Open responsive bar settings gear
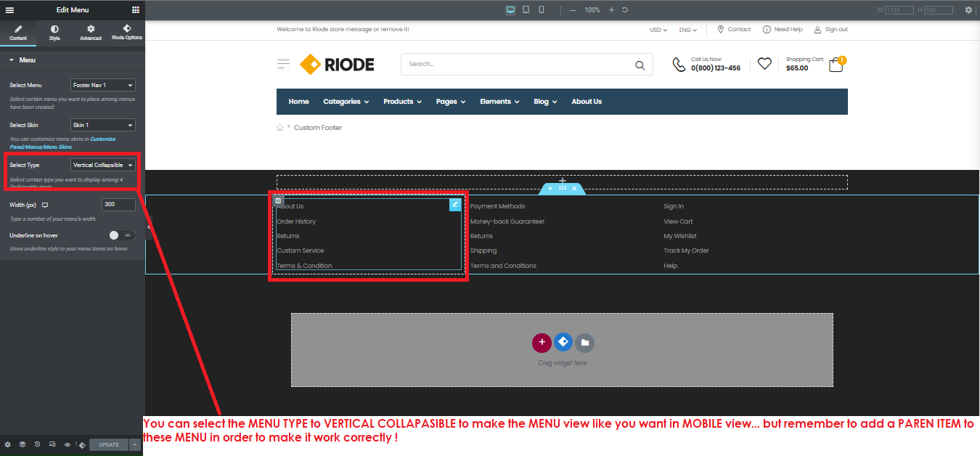 968,10
